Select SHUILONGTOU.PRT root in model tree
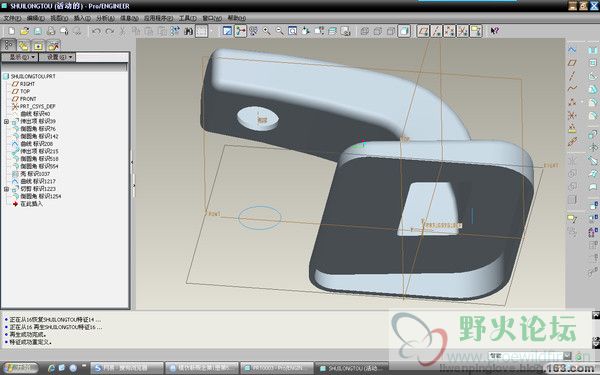The width and height of the screenshot is (600, 375). [33, 76]
